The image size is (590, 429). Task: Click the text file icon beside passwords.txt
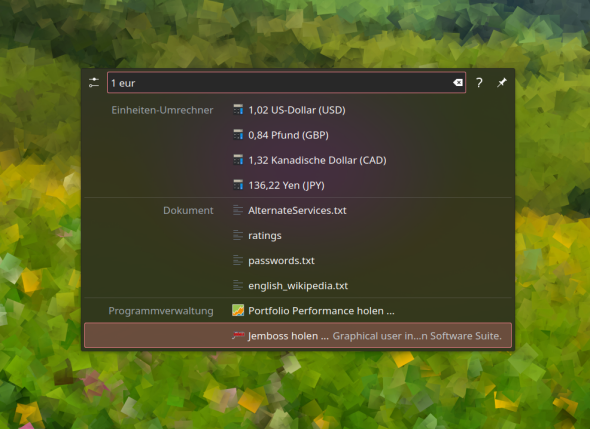click(238, 260)
